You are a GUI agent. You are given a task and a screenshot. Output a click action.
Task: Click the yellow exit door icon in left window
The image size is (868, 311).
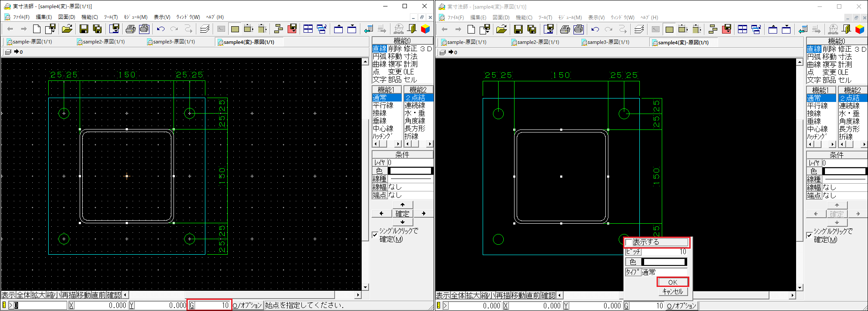click(412, 29)
